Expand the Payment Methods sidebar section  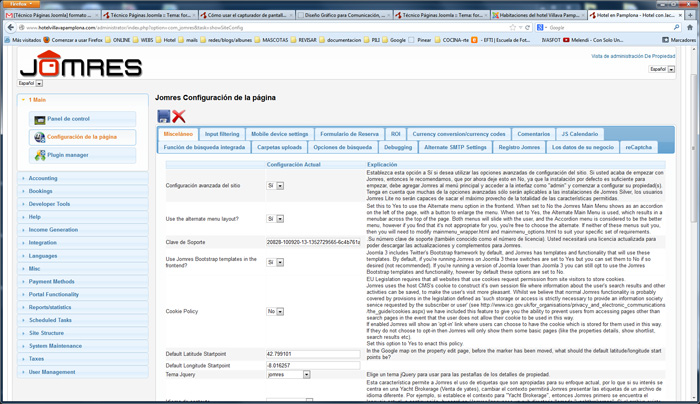tap(83, 282)
